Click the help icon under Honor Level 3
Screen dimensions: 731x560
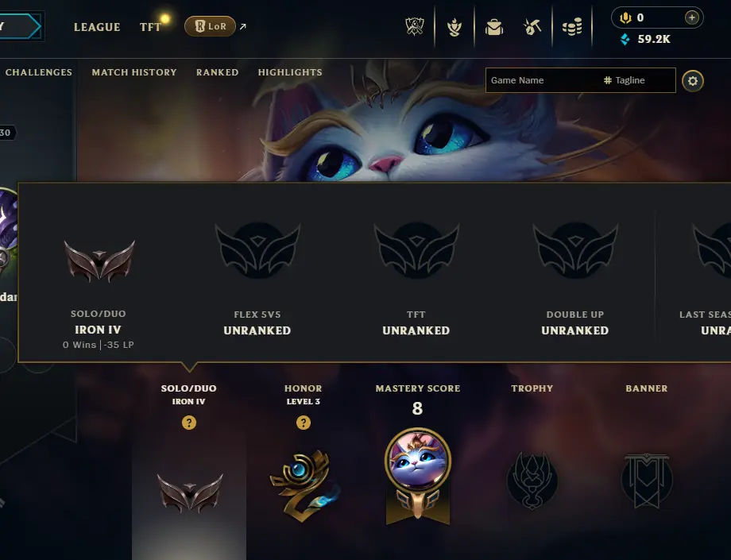pyautogui.click(x=304, y=423)
